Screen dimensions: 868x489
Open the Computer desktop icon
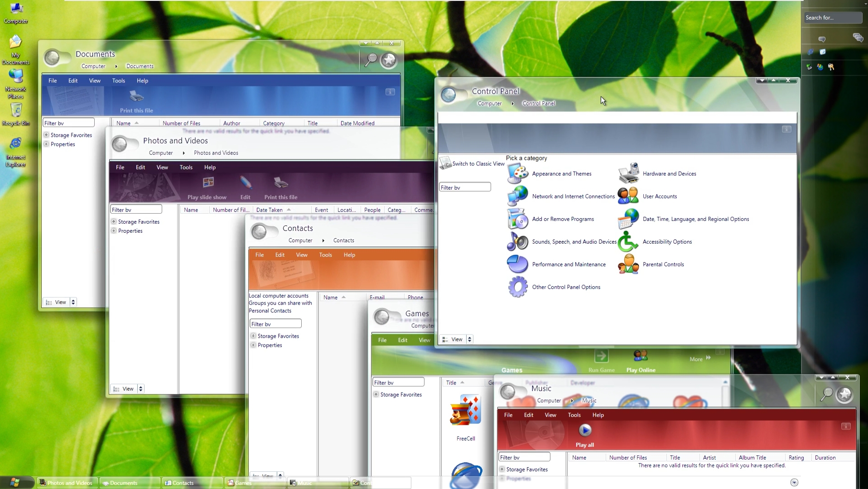click(16, 13)
